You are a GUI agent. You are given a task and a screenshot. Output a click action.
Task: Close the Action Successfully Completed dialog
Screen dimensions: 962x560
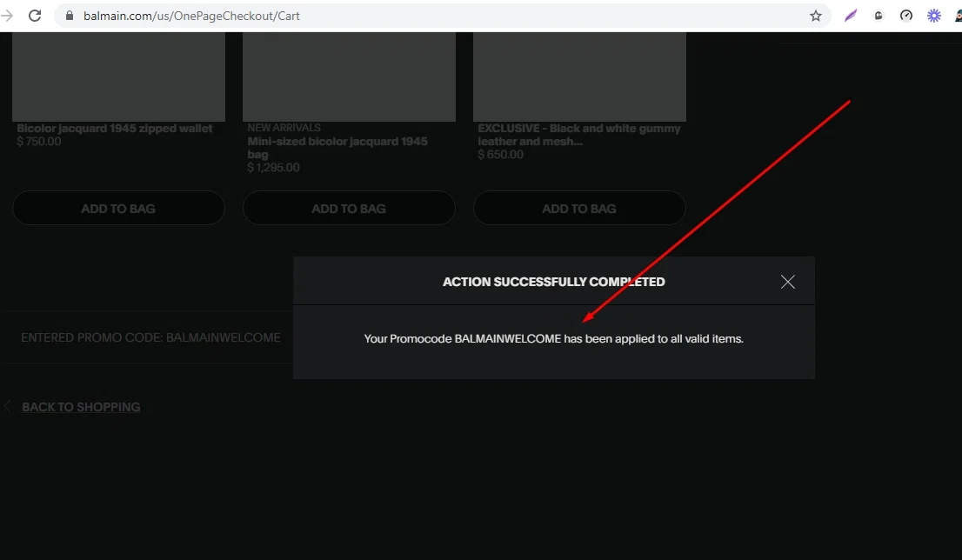(788, 282)
